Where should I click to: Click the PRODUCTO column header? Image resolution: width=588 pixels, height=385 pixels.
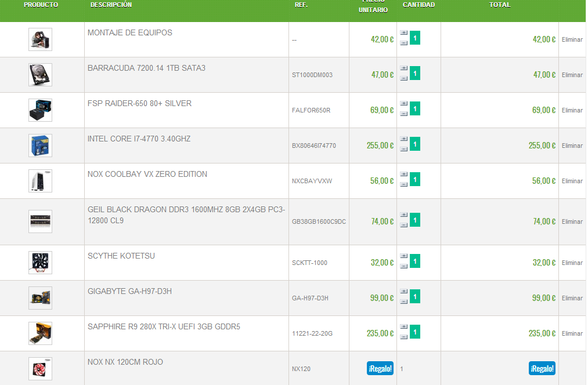point(41,5)
